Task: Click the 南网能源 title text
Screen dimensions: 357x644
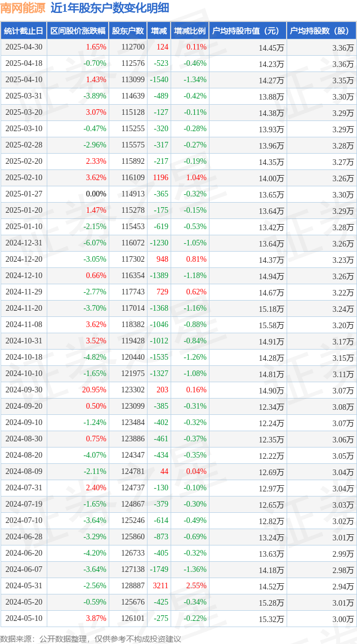Action: pyautogui.click(x=23, y=8)
